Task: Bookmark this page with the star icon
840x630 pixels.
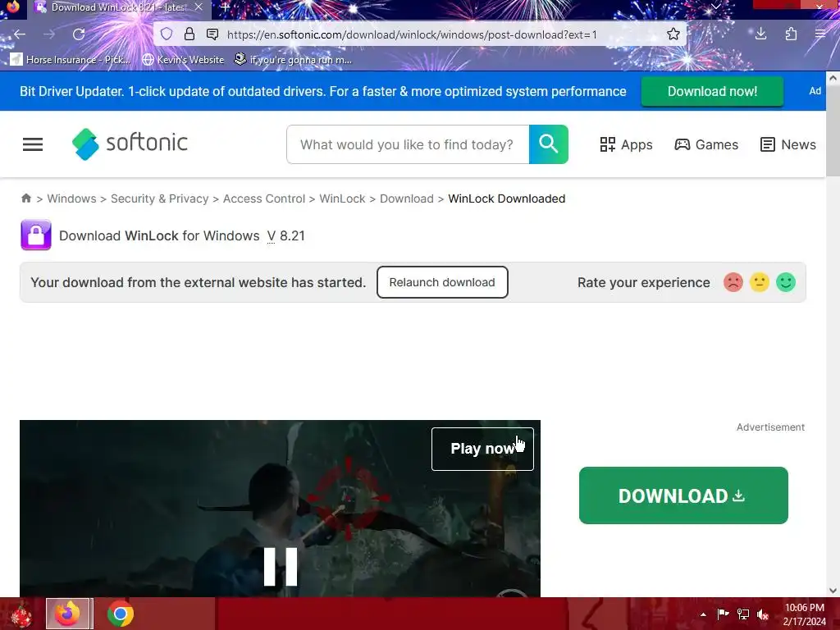Action: pos(673,34)
